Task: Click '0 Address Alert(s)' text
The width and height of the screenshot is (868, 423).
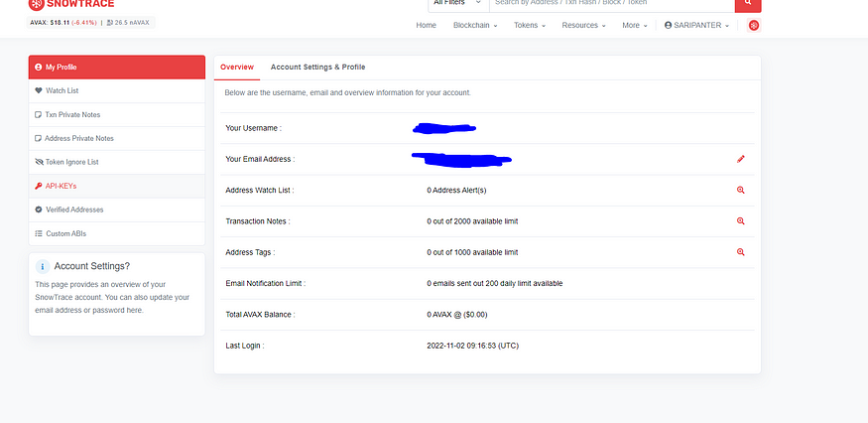Action: click(x=456, y=191)
